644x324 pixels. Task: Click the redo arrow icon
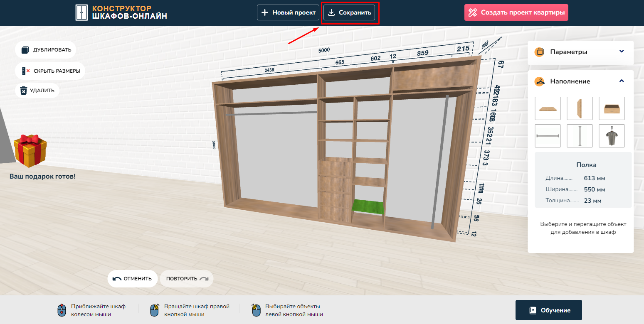204,279
